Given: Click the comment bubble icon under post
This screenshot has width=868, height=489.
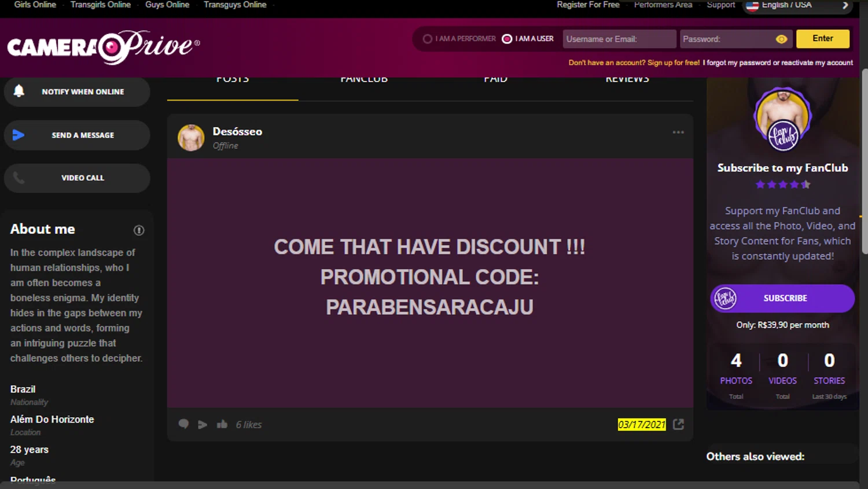Looking at the screenshot, I should coord(183,424).
